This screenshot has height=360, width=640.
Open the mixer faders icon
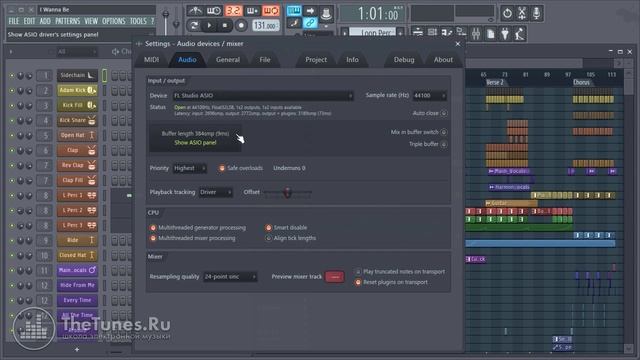tap(476, 33)
